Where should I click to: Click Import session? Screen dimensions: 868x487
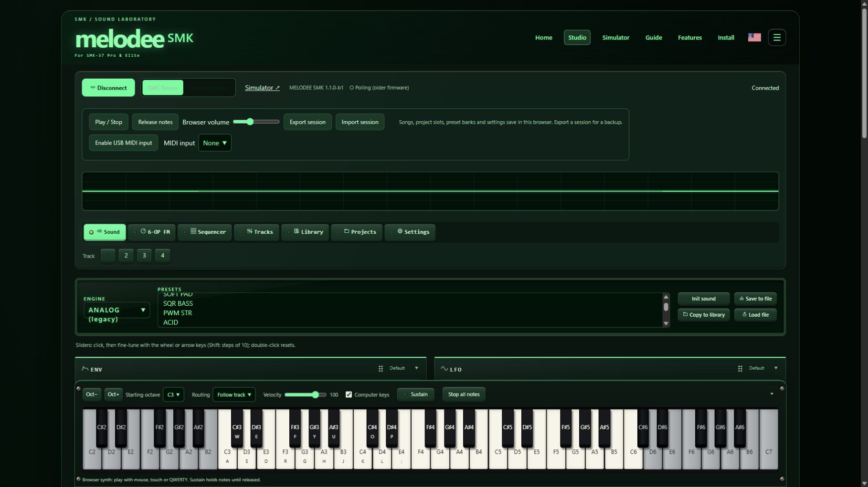point(360,122)
